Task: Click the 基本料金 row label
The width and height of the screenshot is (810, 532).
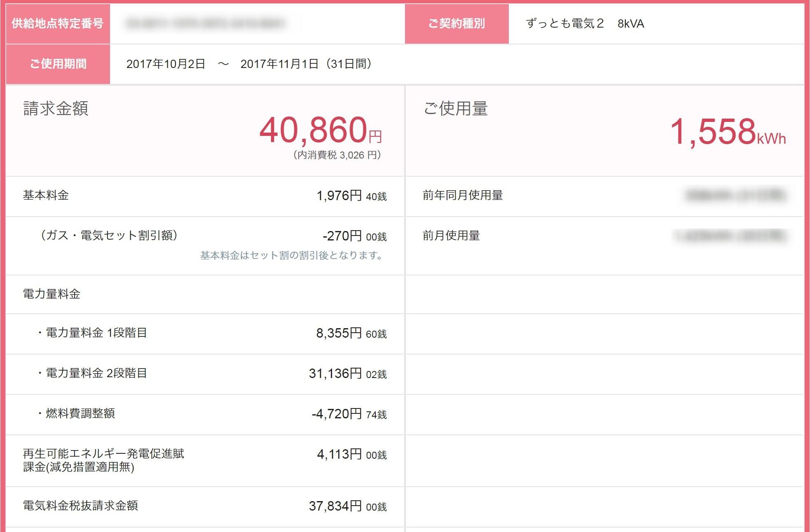Action: (x=46, y=195)
